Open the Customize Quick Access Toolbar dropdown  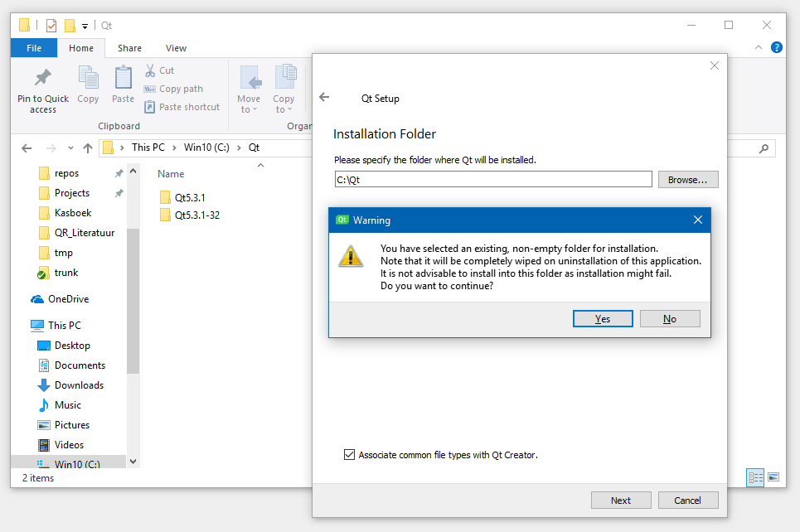(x=85, y=26)
